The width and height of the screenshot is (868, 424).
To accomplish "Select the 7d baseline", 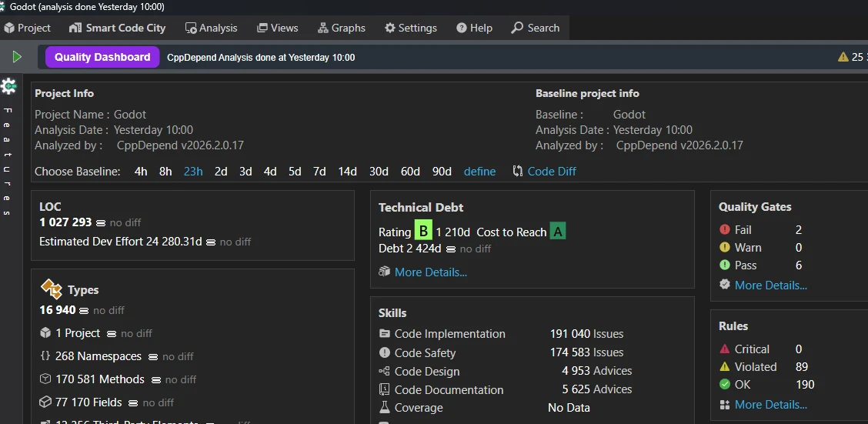I will click(319, 172).
